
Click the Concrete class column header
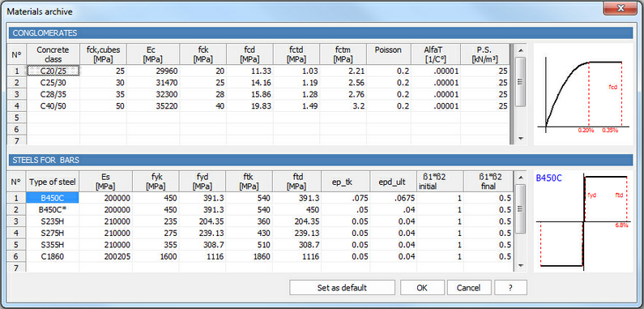(x=53, y=54)
